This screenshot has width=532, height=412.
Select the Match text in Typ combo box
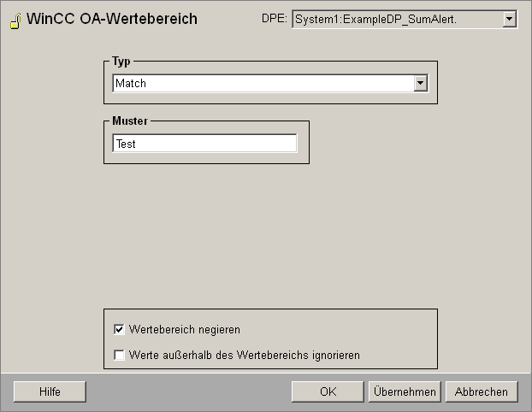click(131, 84)
